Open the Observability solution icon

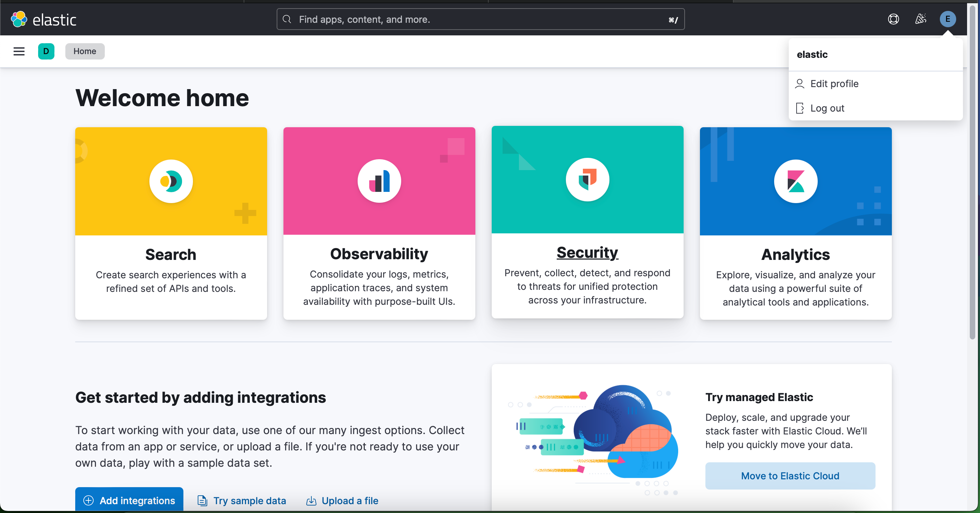379,181
